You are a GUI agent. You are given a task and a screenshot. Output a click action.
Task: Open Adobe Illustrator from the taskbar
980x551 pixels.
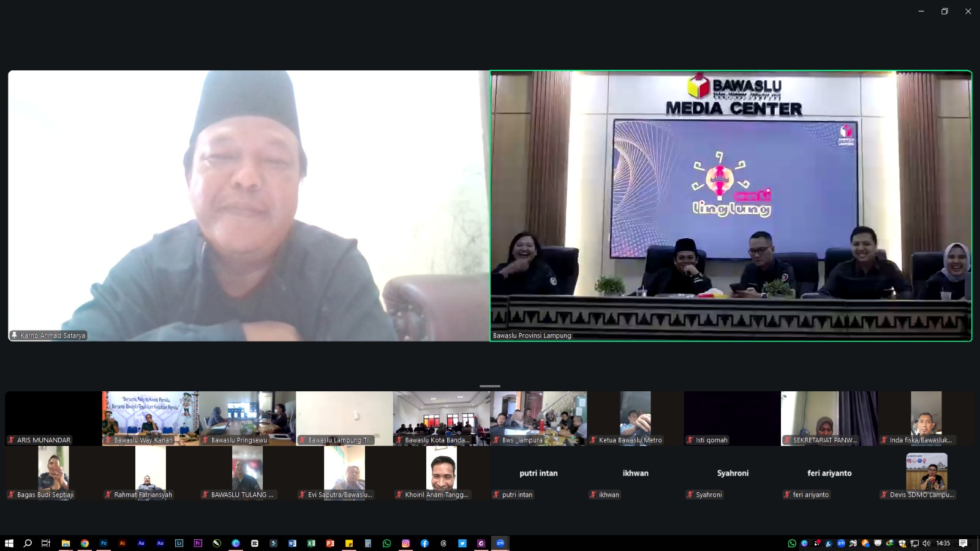(x=123, y=543)
